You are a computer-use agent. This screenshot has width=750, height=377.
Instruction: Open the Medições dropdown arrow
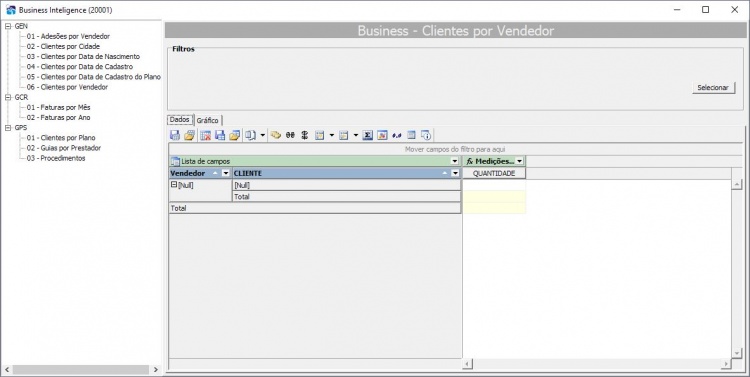(x=519, y=162)
